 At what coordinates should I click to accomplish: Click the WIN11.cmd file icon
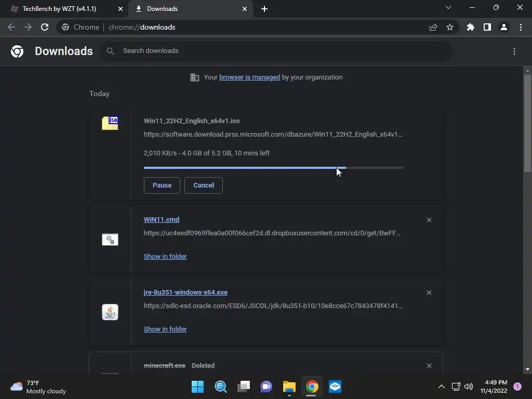pyautogui.click(x=110, y=240)
